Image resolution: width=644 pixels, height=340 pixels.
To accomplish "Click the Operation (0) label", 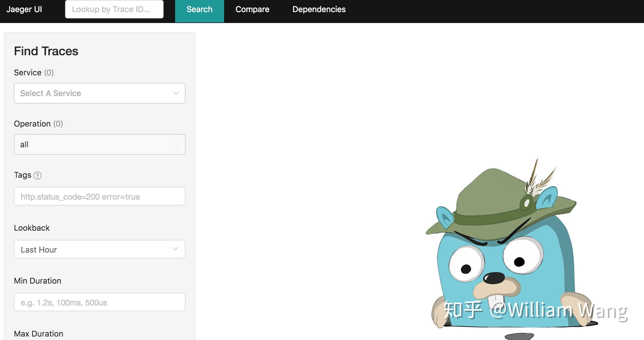I will (x=38, y=124).
